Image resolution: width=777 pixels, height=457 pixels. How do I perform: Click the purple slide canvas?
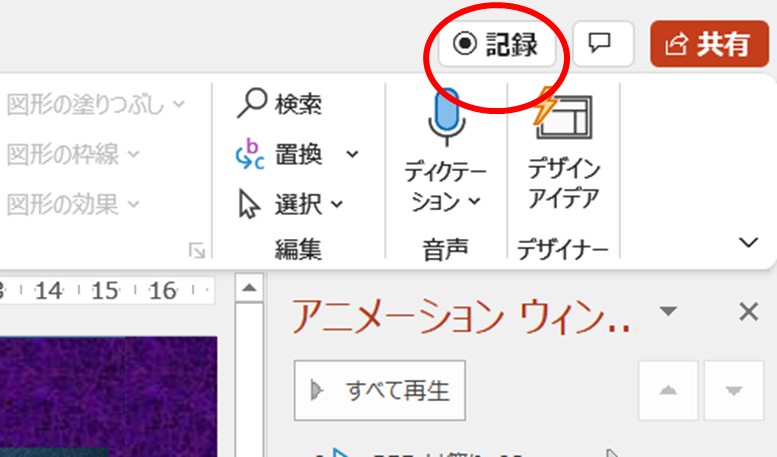(108, 397)
